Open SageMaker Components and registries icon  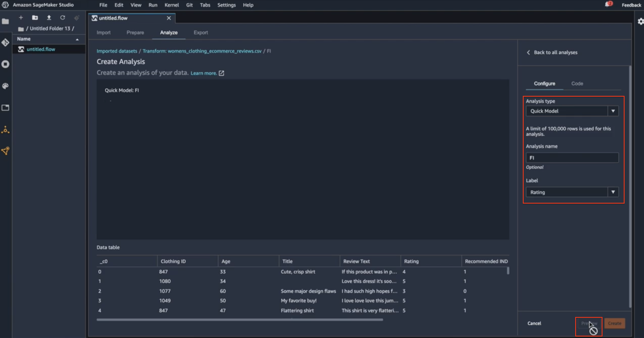pyautogui.click(x=5, y=130)
